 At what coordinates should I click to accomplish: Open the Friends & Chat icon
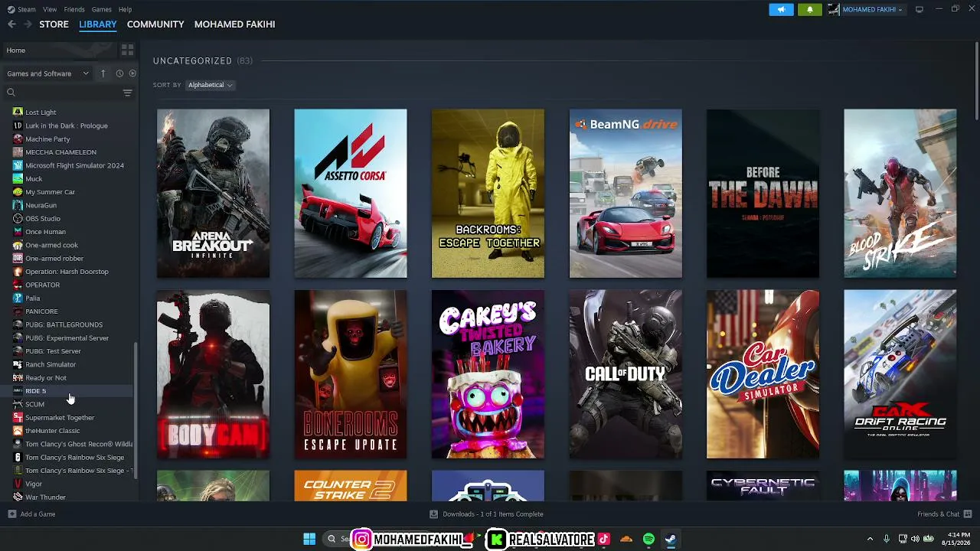tap(968, 514)
